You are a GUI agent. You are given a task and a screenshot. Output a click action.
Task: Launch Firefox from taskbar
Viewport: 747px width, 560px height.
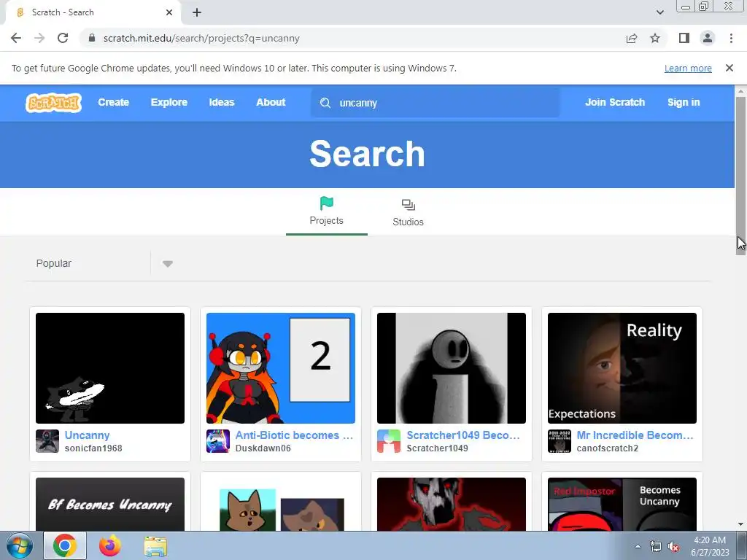pos(109,545)
